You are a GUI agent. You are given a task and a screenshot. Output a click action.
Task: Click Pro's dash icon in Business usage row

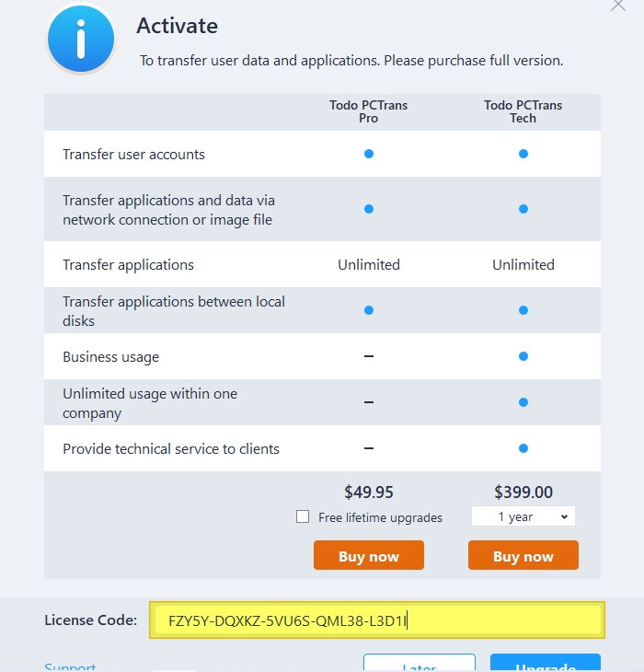[369, 356]
